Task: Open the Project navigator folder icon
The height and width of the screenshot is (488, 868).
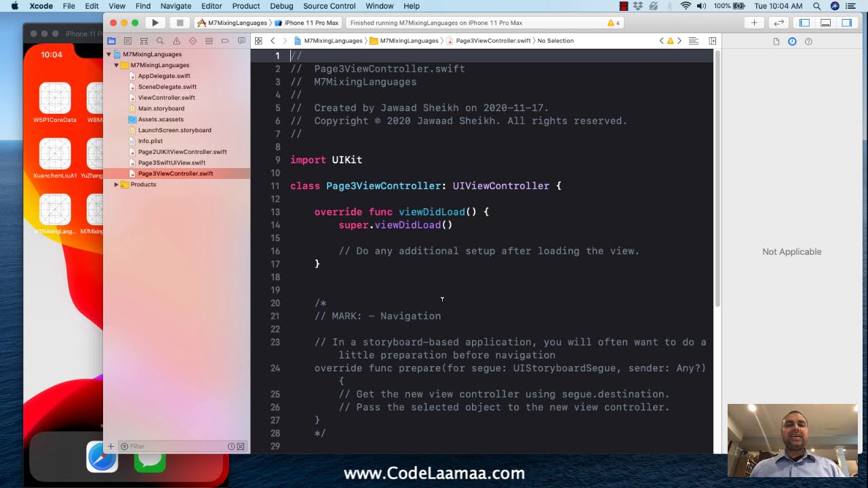Action: click(112, 41)
